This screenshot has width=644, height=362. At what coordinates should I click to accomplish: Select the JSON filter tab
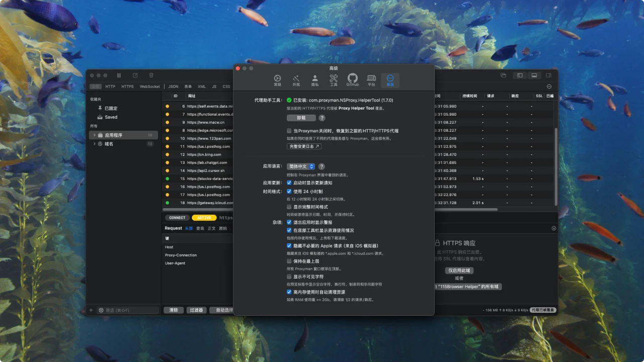(173, 86)
